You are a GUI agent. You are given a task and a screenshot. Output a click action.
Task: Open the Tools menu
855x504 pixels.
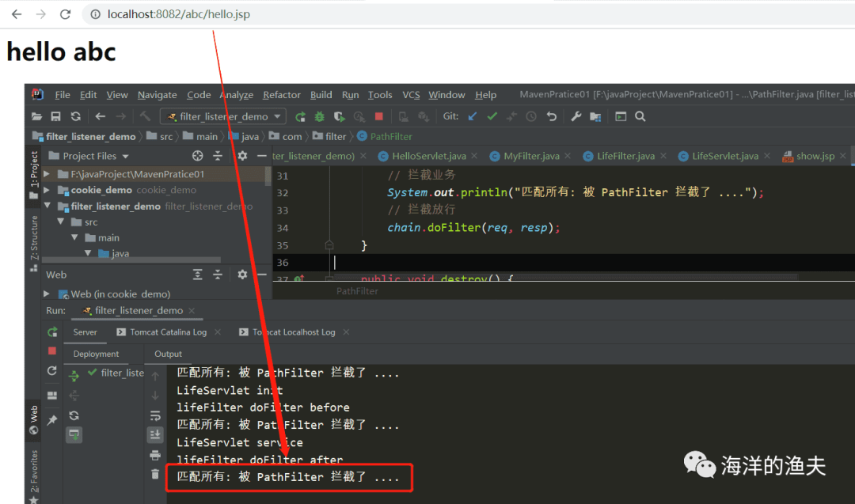tap(379, 95)
